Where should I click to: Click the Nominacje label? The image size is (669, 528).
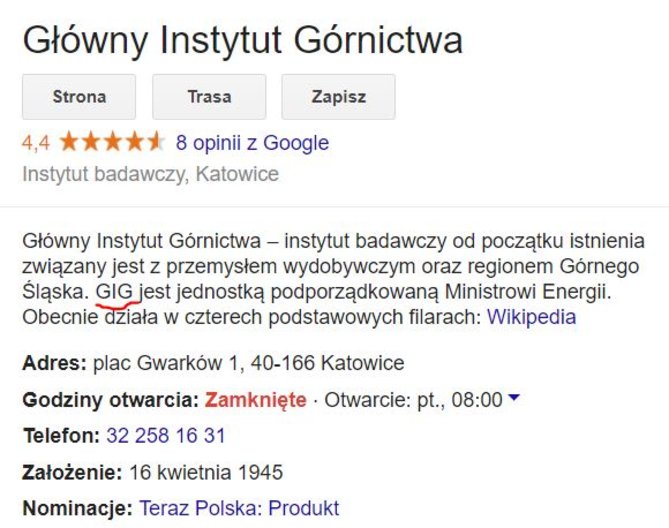tap(78, 508)
